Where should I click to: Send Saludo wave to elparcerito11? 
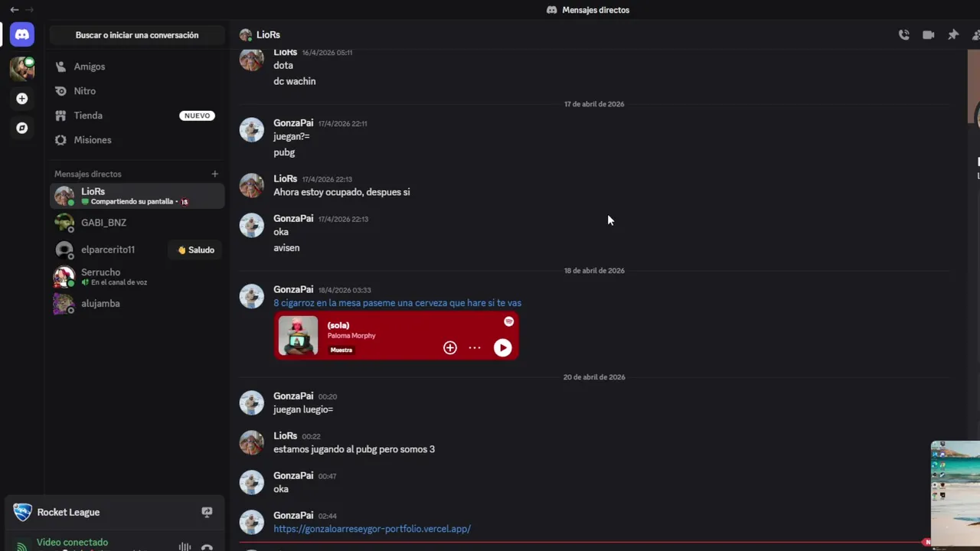click(196, 249)
